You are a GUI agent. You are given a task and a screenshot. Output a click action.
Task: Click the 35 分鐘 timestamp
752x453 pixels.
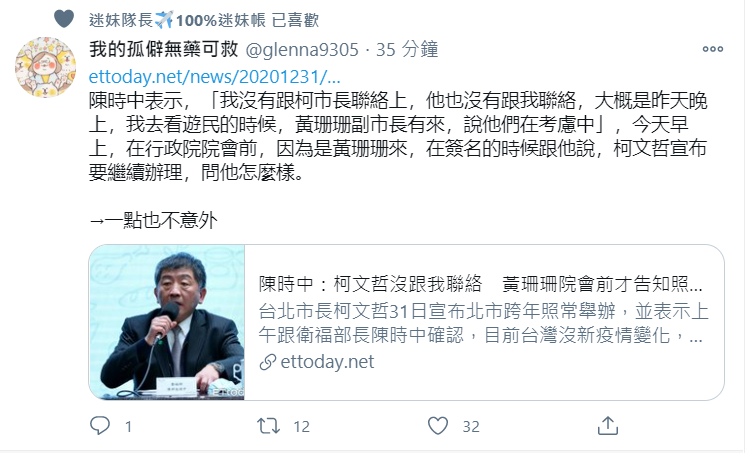click(407, 49)
